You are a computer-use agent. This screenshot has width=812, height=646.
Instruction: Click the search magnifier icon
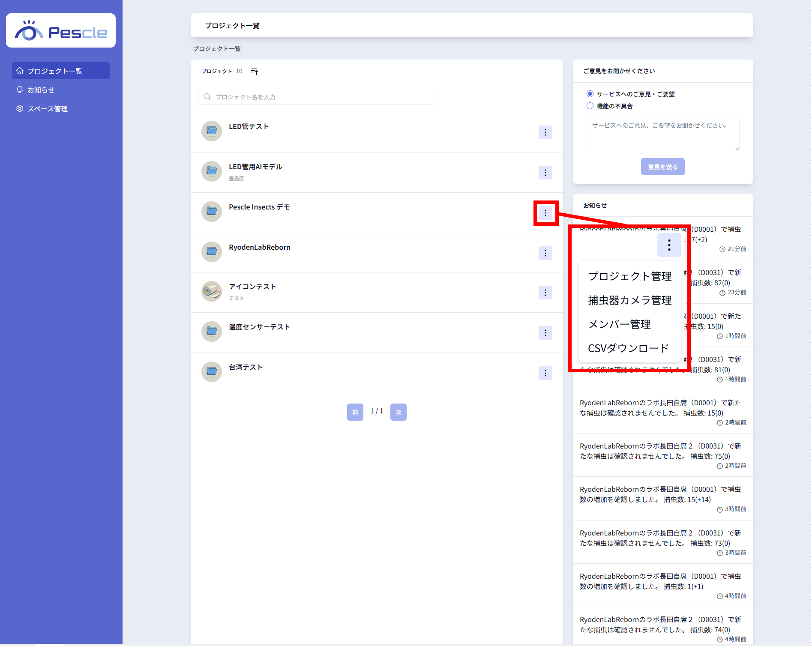pos(207,97)
